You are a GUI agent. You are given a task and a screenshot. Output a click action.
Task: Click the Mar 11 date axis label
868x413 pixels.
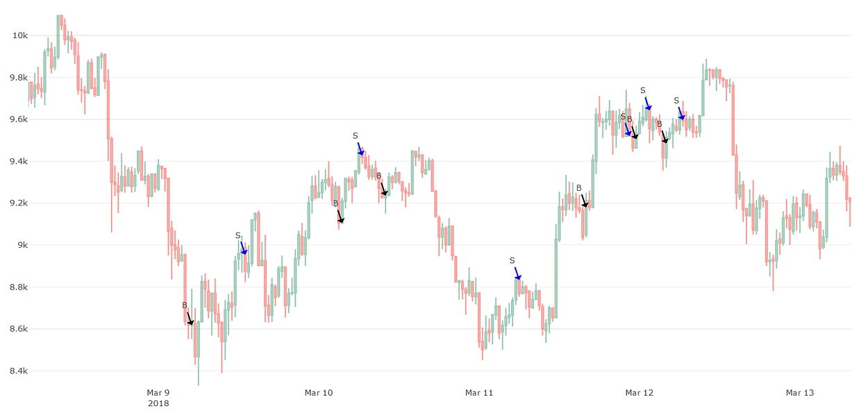[x=479, y=393]
